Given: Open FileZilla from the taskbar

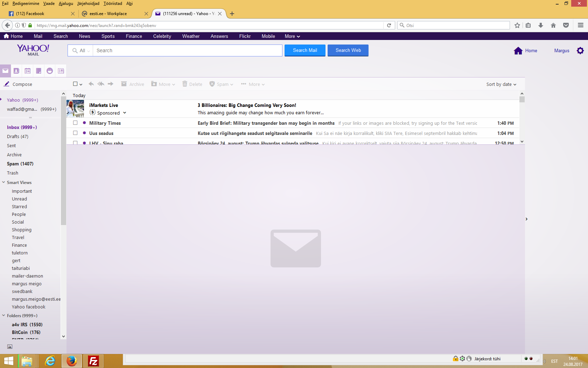Looking at the screenshot, I should 93,361.
